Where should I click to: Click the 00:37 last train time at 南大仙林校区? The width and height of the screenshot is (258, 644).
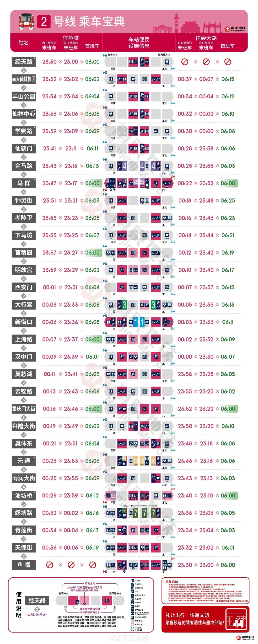click(185, 79)
